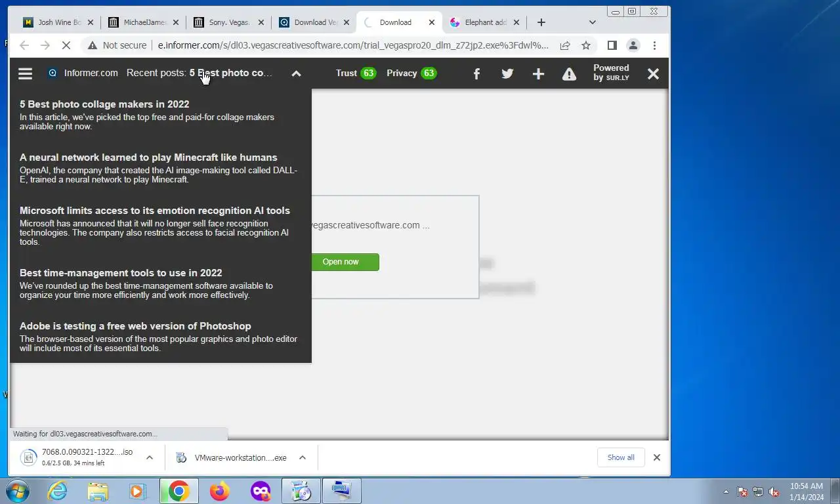Viewport: 840px width, 504px height.
Task: Share page via Twitter icon
Action: (507, 73)
